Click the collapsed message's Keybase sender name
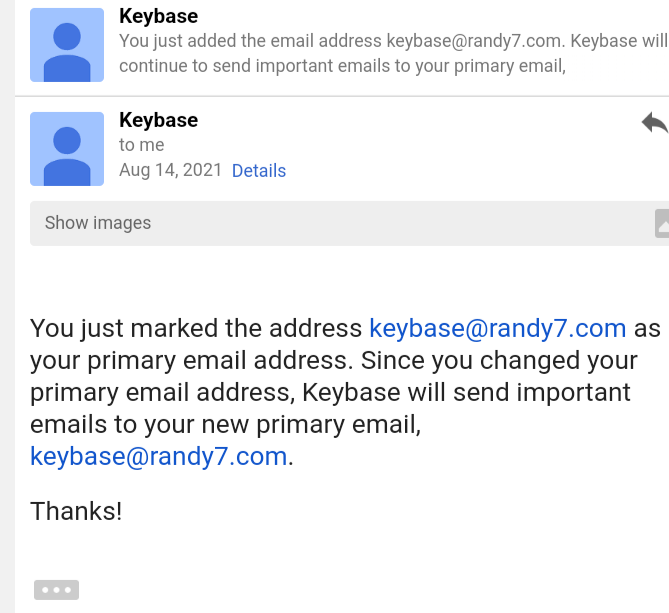This screenshot has height=613, width=669. pyautogui.click(x=158, y=16)
